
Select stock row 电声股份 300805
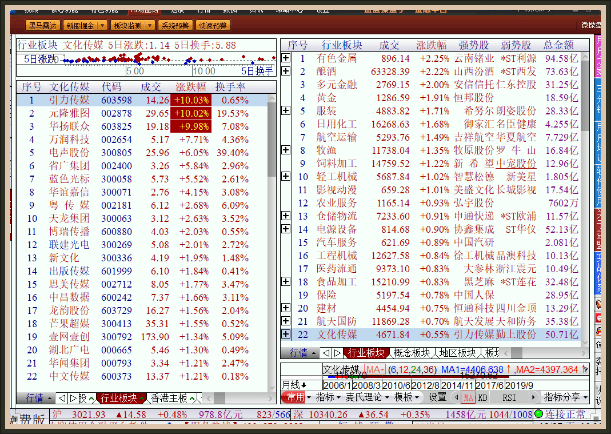click(x=143, y=153)
